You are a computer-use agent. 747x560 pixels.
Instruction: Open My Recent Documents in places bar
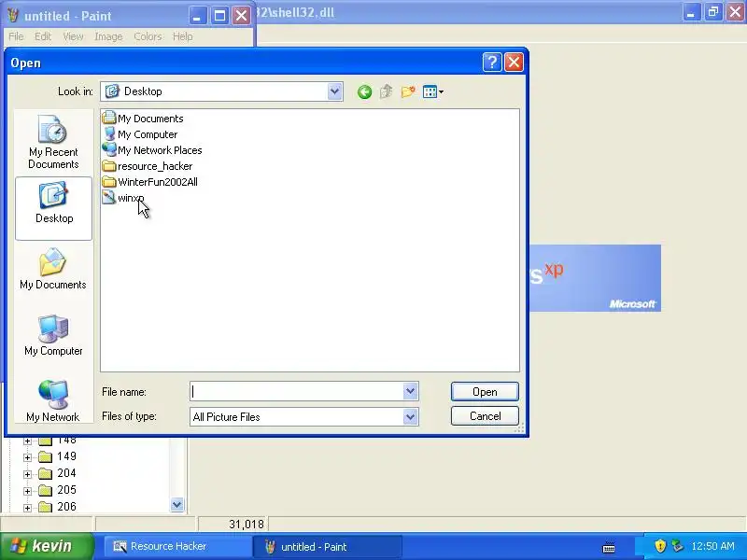coord(53,142)
